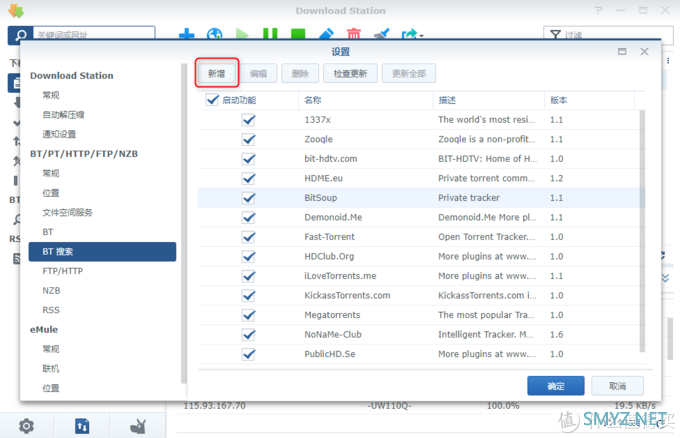Cancel the dialog with 取消 button
This screenshot has height=438, width=680.
(x=617, y=386)
